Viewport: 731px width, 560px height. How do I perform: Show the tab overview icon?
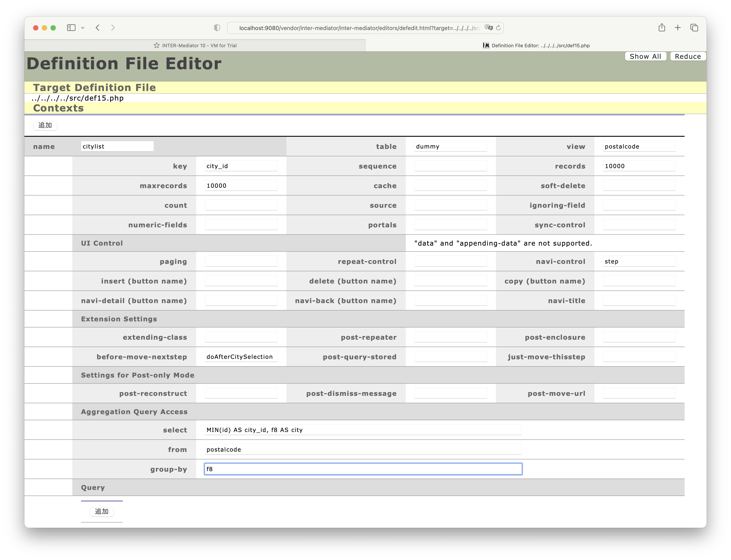[694, 28]
